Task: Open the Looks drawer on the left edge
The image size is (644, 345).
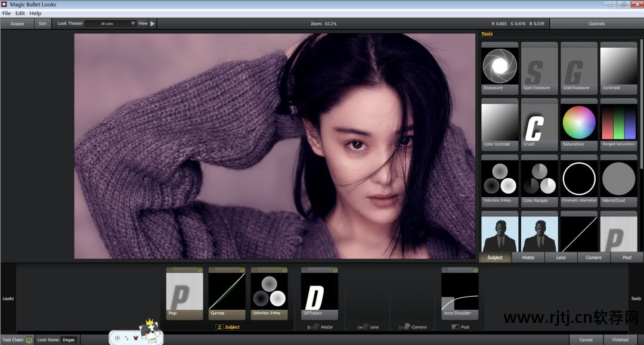Action: click(x=8, y=299)
